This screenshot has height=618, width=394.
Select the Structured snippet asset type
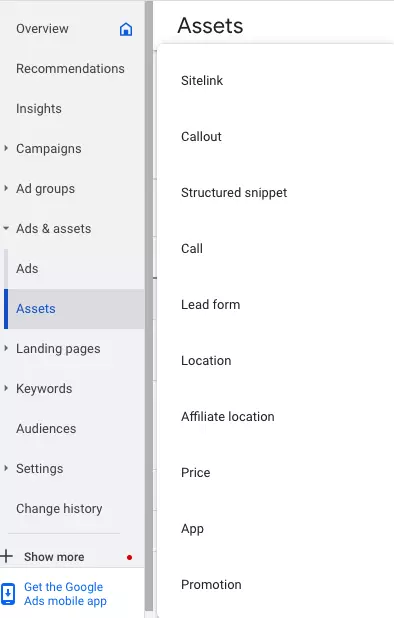tap(234, 193)
